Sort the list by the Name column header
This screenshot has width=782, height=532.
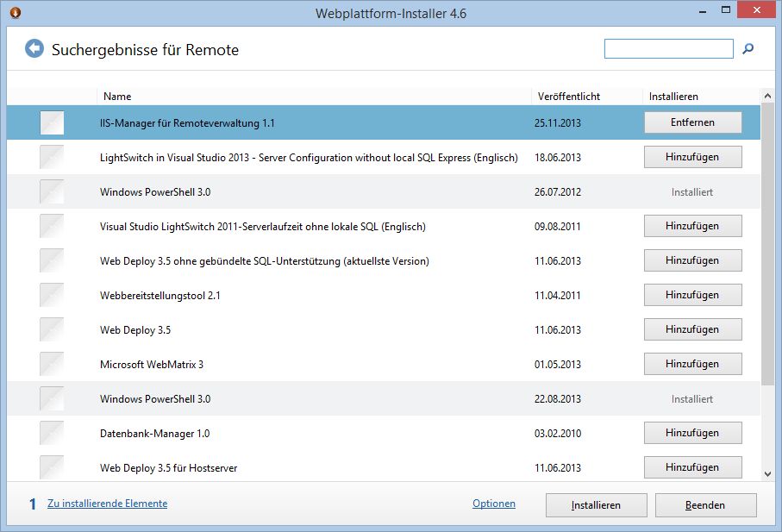pyautogui.click(x=116, y=97)
